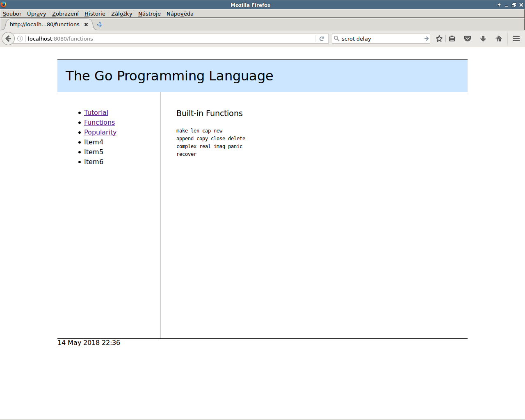Viewport: 525px width, 420px height.
Task: Close the localhost functions tab
Action: pos(86,25)
